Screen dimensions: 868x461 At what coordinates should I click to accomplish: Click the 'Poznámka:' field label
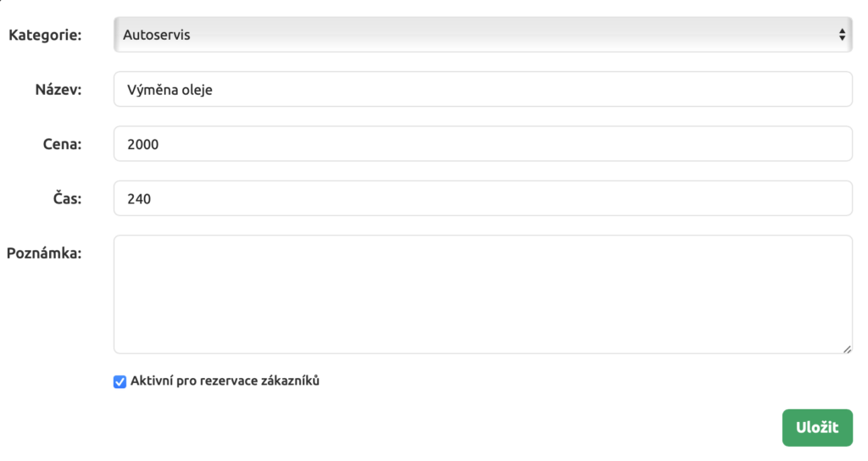tap(44, 253)
